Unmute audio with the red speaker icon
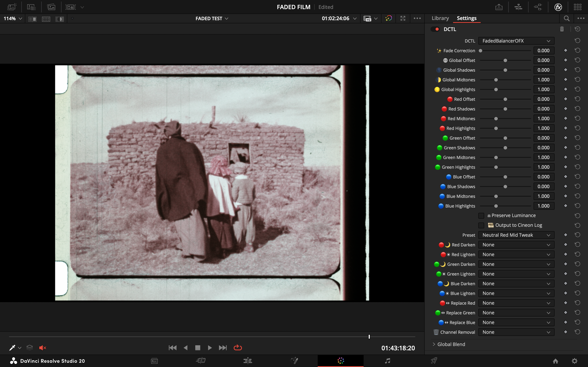This screenshot has width=588, height=367. point(43,348)
